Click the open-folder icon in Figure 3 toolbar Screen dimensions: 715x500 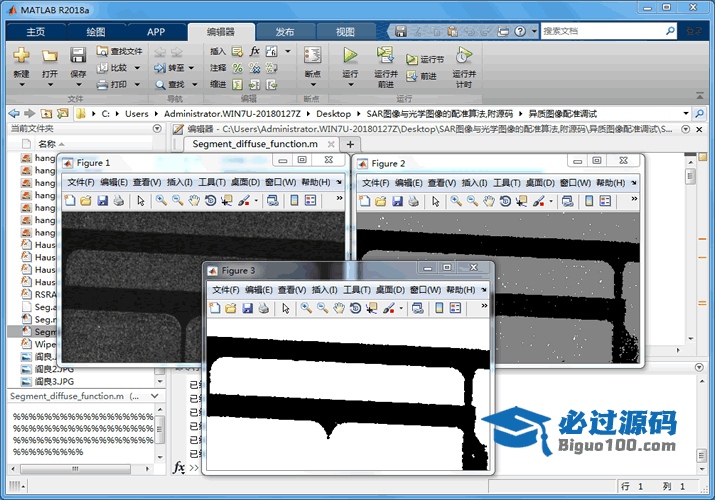tap(230, 308)
